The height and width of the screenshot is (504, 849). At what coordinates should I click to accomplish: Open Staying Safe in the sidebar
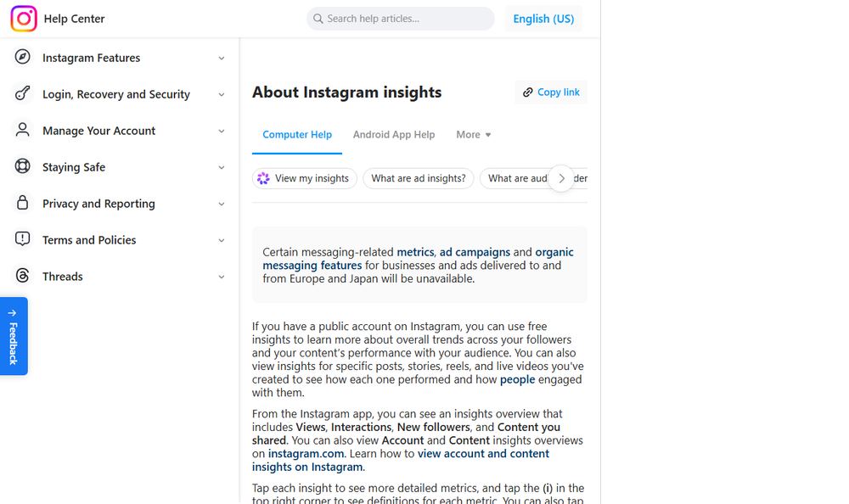pyautogui.click(x=119, y=167)
